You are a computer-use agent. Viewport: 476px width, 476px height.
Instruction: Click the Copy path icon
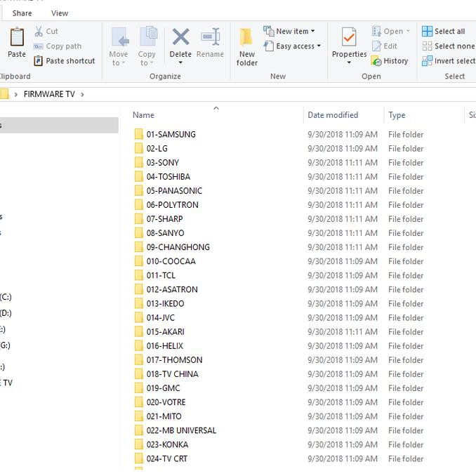[x=38, y=46]
